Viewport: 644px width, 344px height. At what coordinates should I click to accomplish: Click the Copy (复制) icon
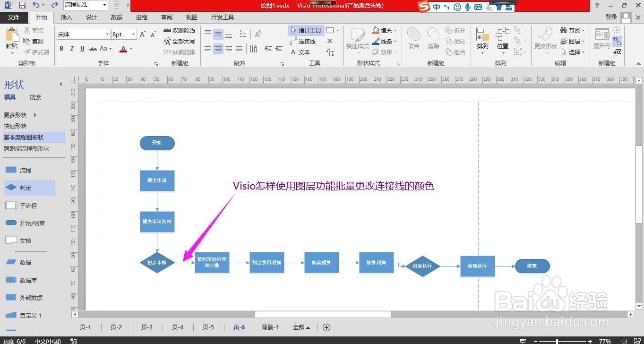tap(34, 42)
